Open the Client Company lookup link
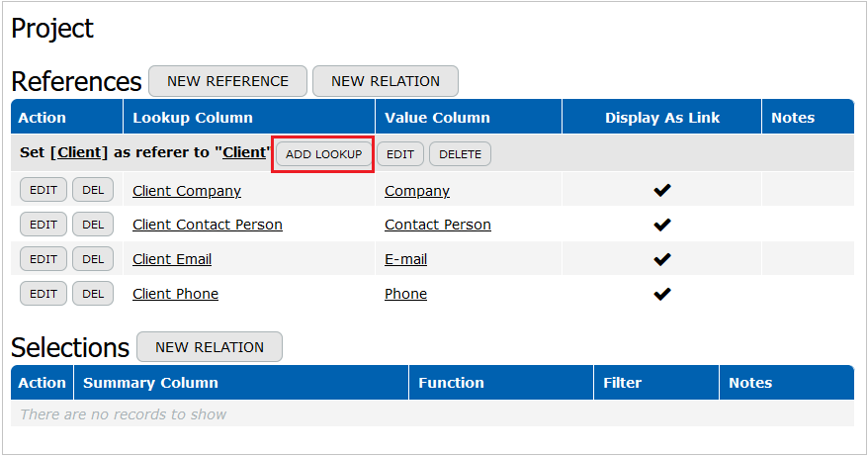868x457 pixels. coord(187,191)
